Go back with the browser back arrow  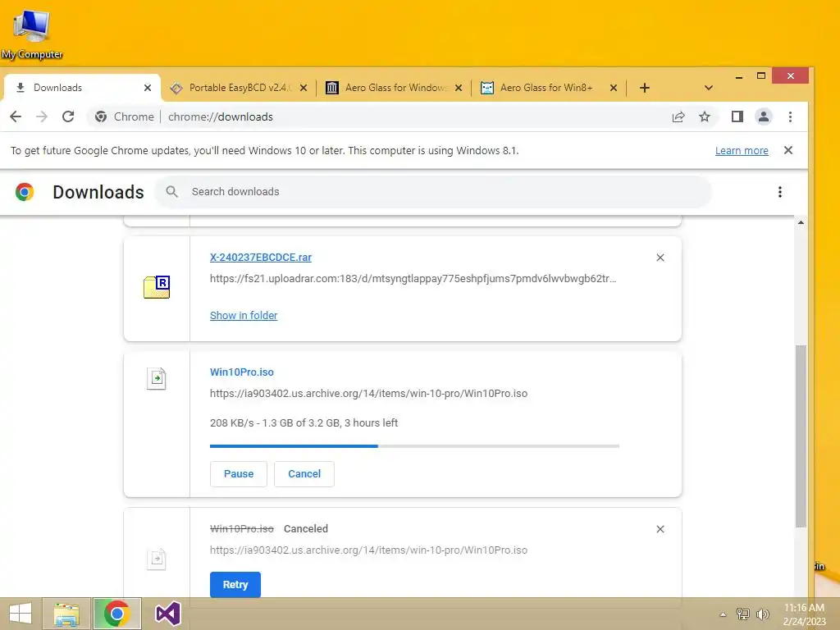point(16,116)
